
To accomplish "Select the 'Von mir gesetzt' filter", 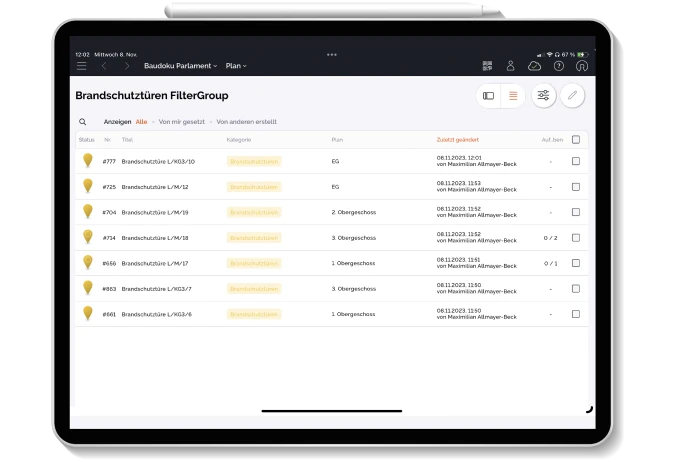I will (182, 122).
